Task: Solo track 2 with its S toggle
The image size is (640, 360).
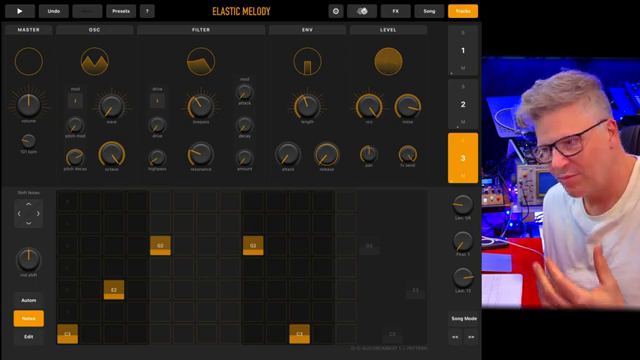Action: (463, 87)
